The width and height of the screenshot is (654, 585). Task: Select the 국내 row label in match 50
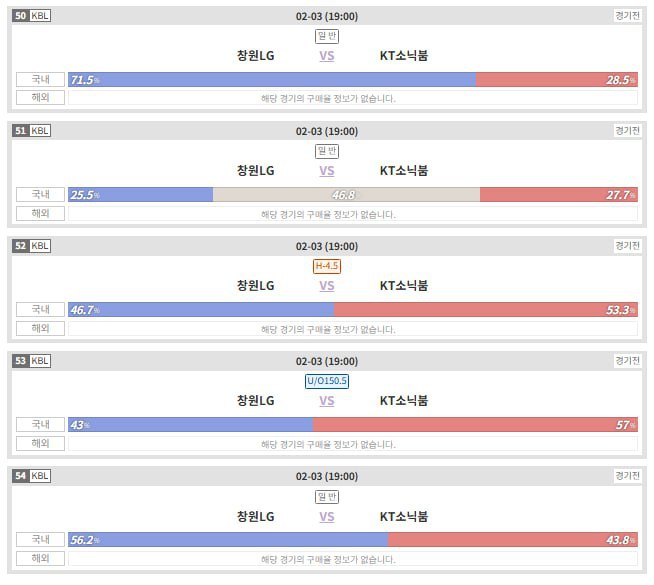click(41, 80)
